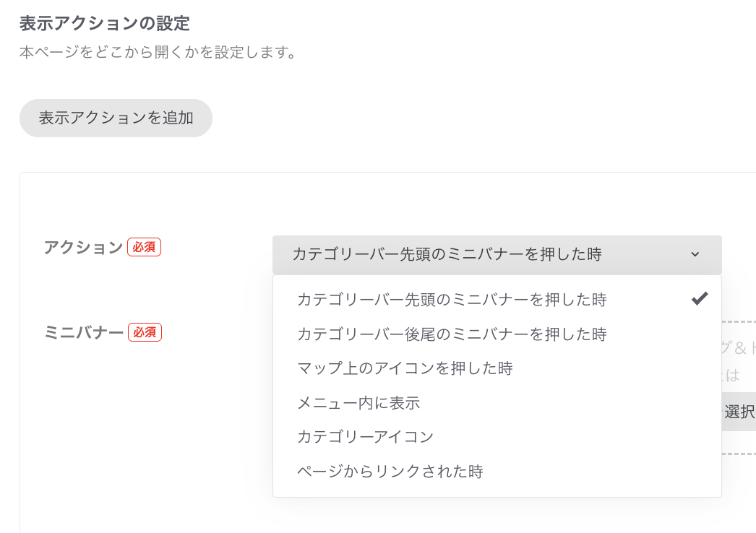Click the ミニバナー field label
The image size is (756, 533).
point(84,332)
